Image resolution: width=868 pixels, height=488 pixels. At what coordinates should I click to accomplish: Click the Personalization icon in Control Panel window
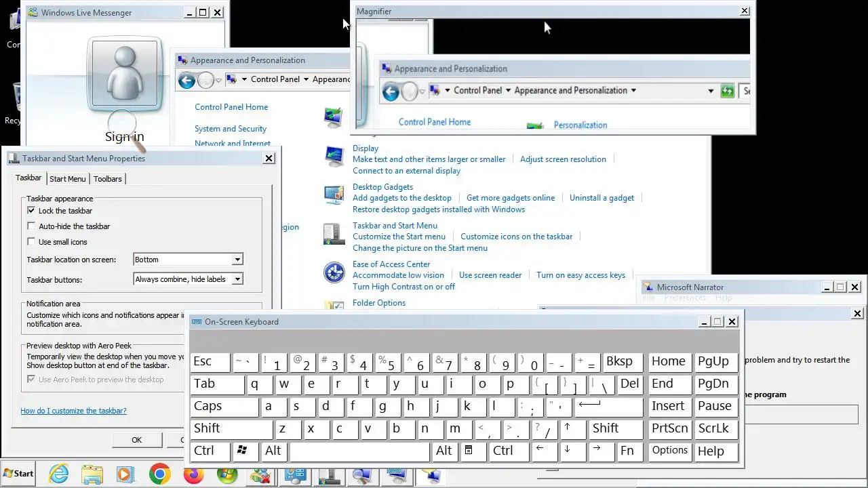pyautogui.click(x=333, y=118)
